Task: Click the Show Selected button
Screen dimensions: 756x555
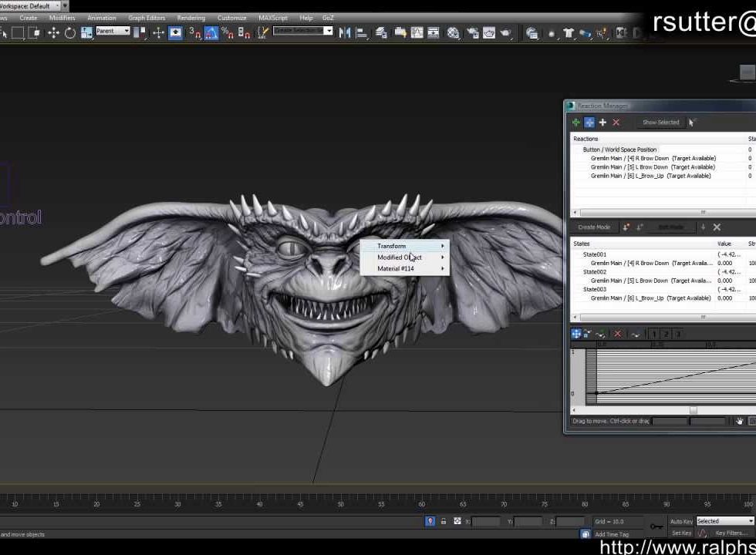Action: (x=660, y=123)
